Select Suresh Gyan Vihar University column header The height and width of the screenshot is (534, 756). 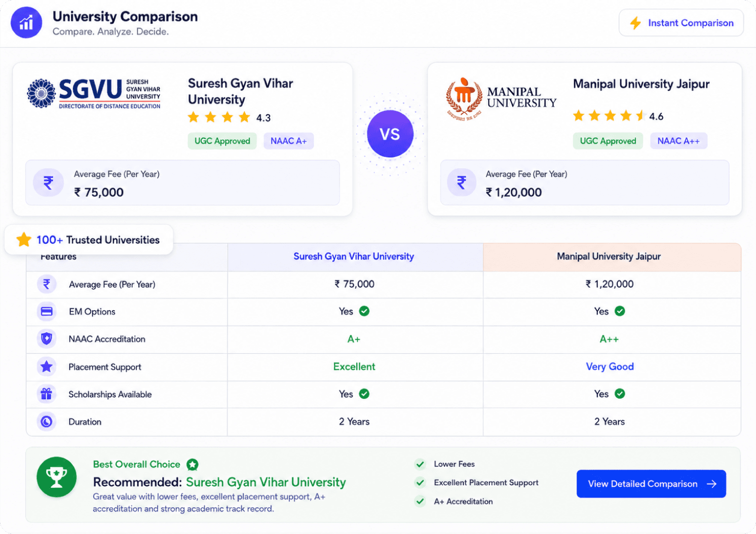tap(354, 257)
